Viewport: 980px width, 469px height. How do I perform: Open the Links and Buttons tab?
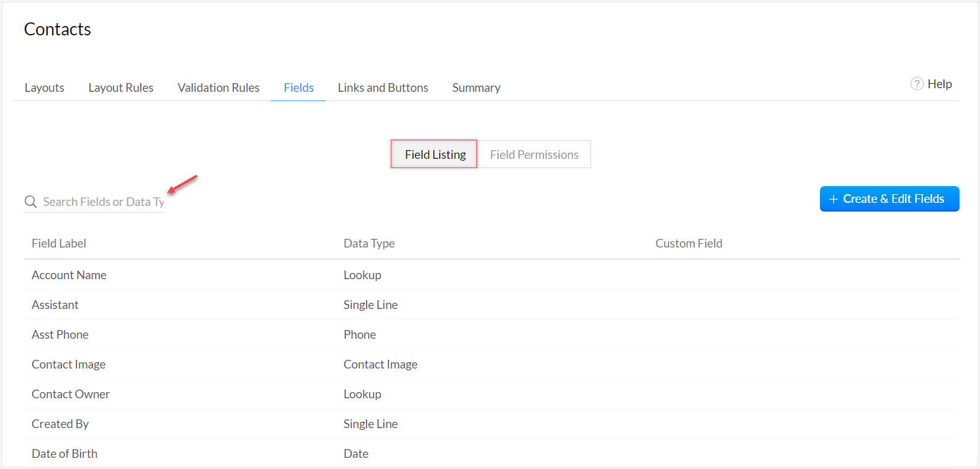point(383,87)
